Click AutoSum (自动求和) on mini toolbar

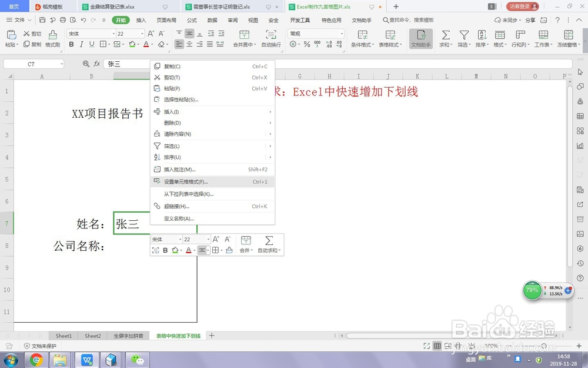coord(269,244)
